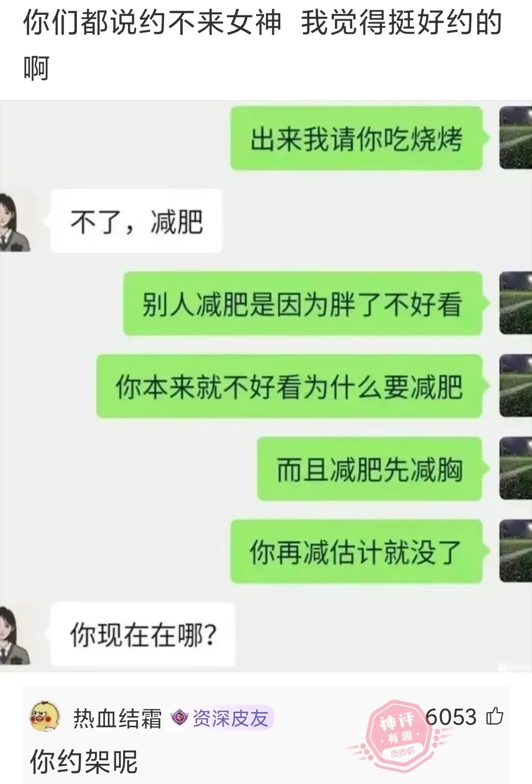Viewport: 532px width, 784px height.
Task: Tap message bubble 你本来就不好看为什么要减肥
Action: pyautogui.click(x=289, y=386)
